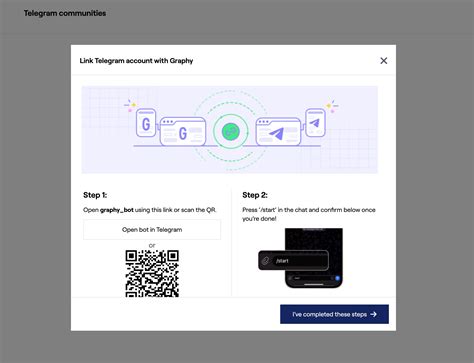The width and height of the screenshot is (474, 363).
Task: Click the Telegram phone illustration on the right
Action: [x=315, y=123]
